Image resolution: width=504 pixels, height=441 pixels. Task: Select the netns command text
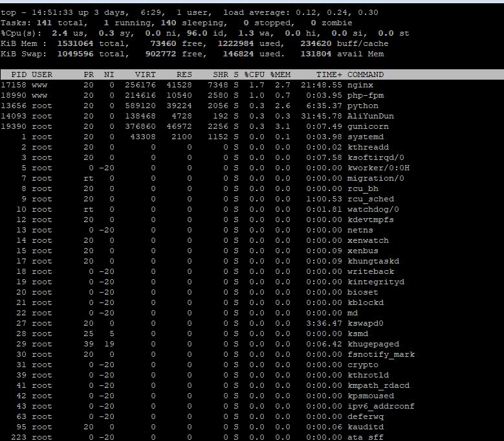(360, 230)
